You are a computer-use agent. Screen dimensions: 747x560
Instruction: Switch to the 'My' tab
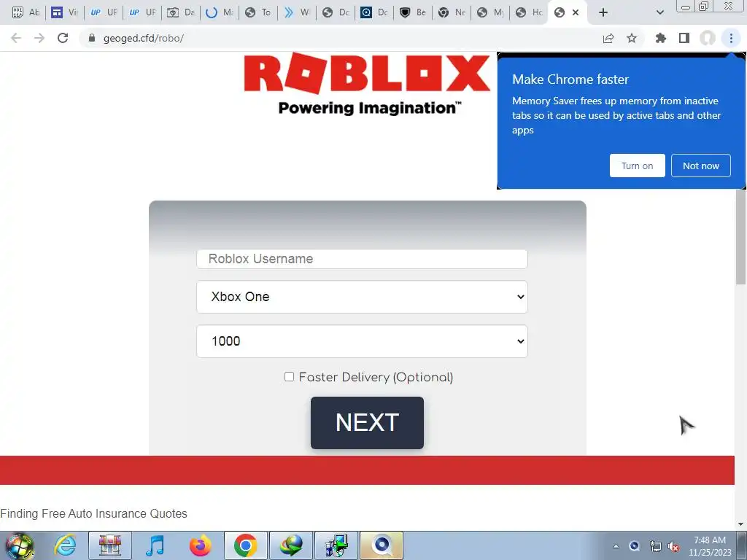[489, 12]
